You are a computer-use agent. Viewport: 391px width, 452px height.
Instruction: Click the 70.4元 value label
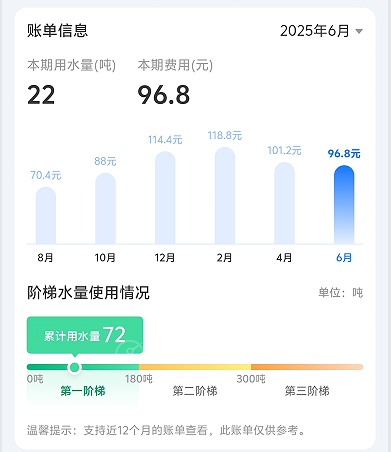coord(46,175)
